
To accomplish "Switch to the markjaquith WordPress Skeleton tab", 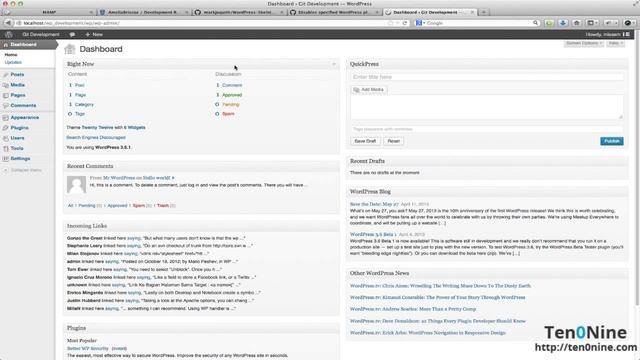I will [239, 12].
